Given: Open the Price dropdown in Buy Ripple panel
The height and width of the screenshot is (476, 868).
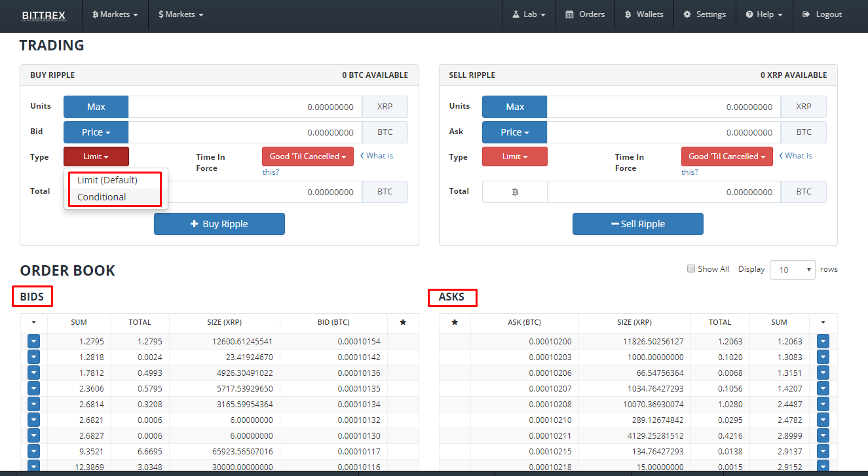Looking at the screenshot, I should [x=96, y=132].
